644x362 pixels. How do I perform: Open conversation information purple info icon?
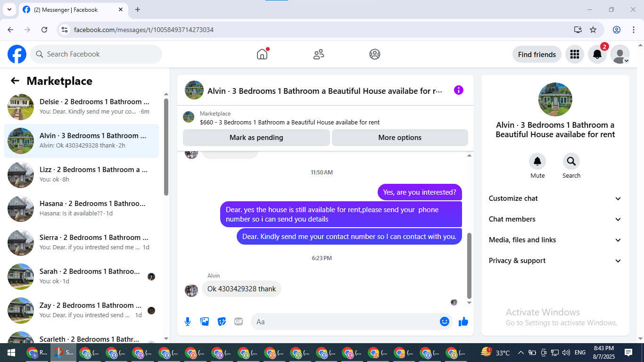click(459, 90)
